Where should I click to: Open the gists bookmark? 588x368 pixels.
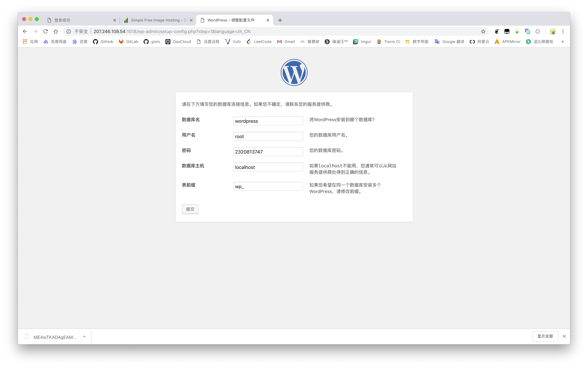click(152, 42)
